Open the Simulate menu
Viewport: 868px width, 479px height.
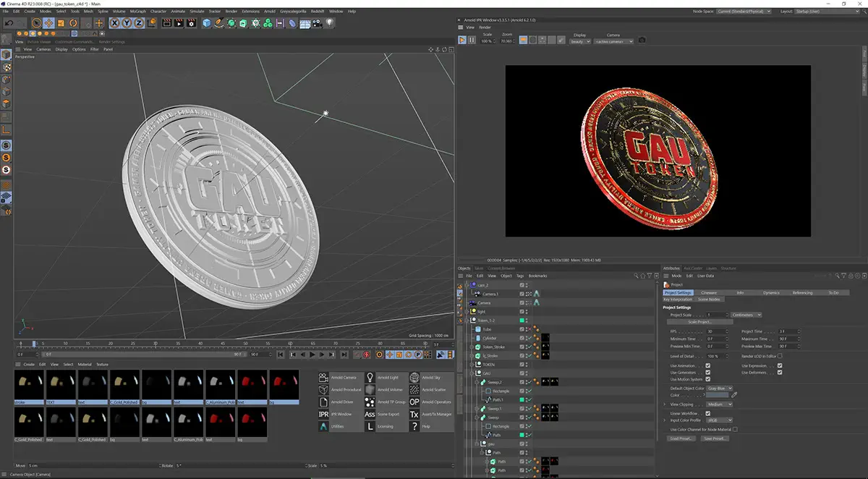pos(196,12)
